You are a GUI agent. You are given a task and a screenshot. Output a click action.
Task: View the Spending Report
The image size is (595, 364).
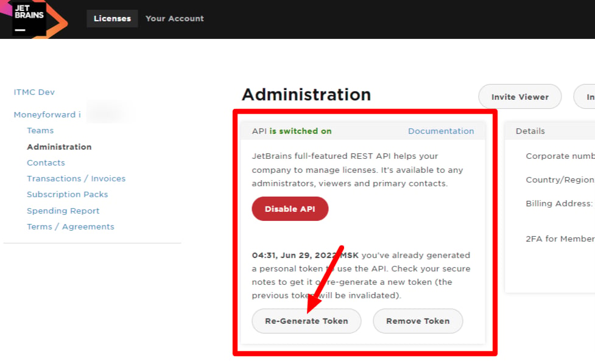coord(63,211)
